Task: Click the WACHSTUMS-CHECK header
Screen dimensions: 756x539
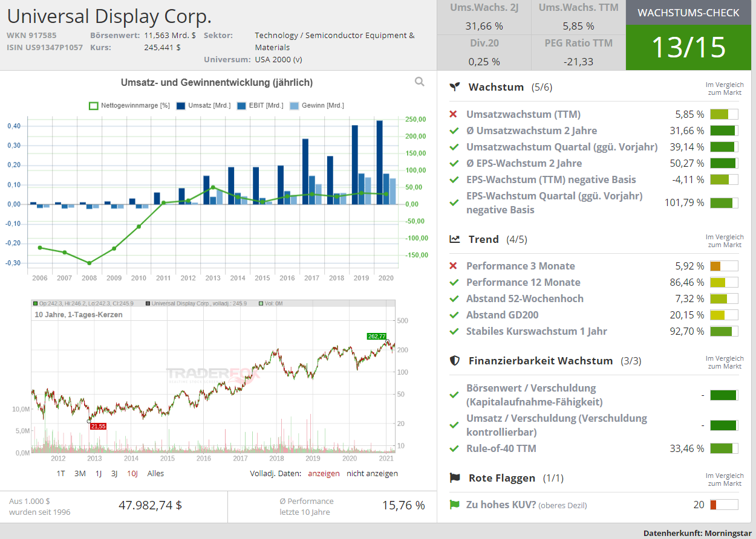Action: click(x=688, y=13)
